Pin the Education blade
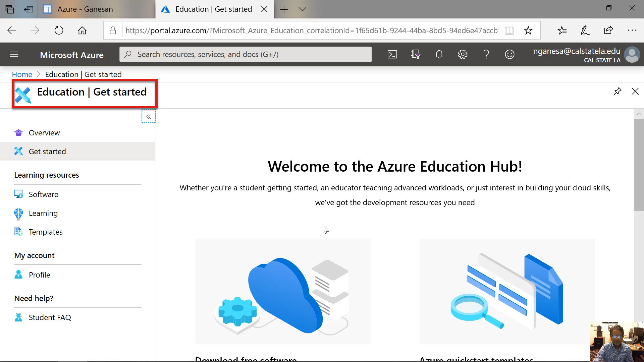The image size is (644, 362). tap(617, 92)
